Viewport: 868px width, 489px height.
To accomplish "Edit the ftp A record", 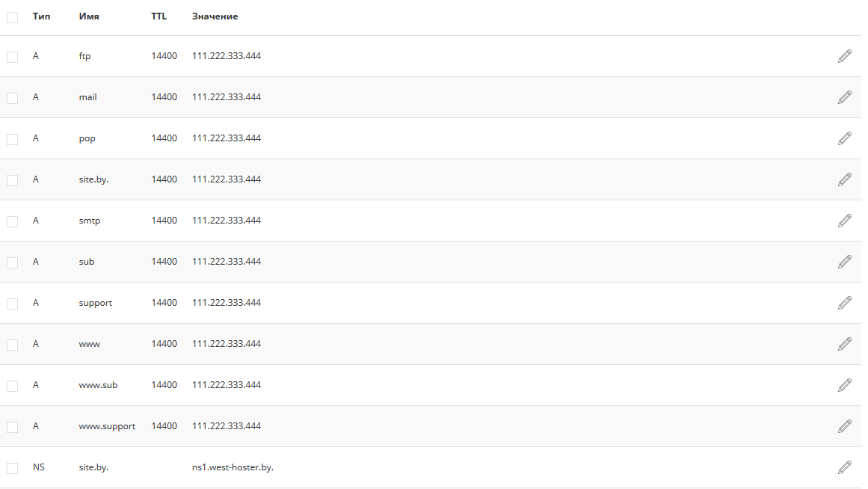I will pyautogui.click(x=844, y=56).
